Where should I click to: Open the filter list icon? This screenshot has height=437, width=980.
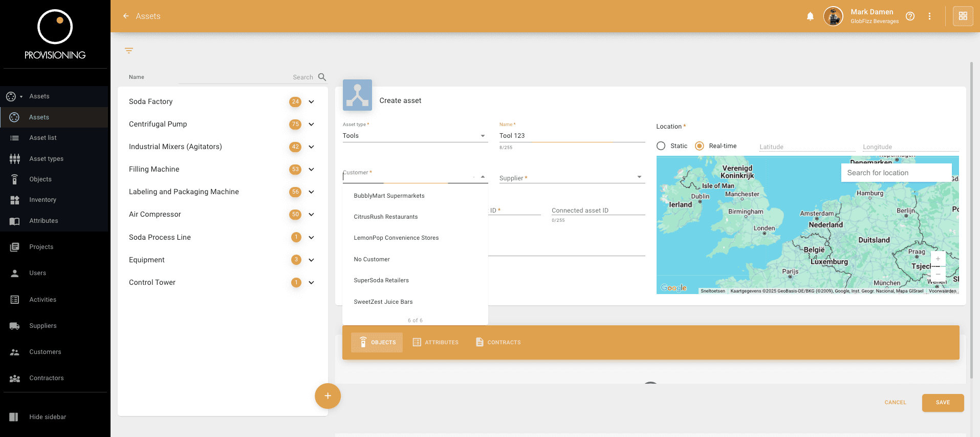pyautogui.click(x=129, y=51)
